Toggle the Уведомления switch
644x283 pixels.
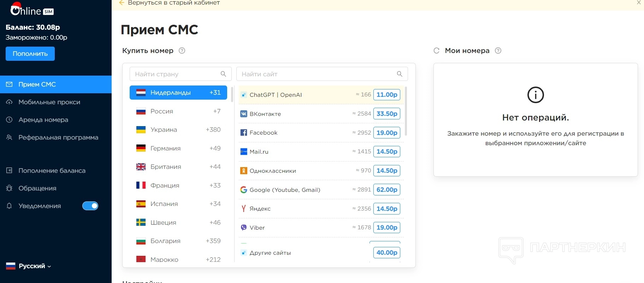click(90, 206)
